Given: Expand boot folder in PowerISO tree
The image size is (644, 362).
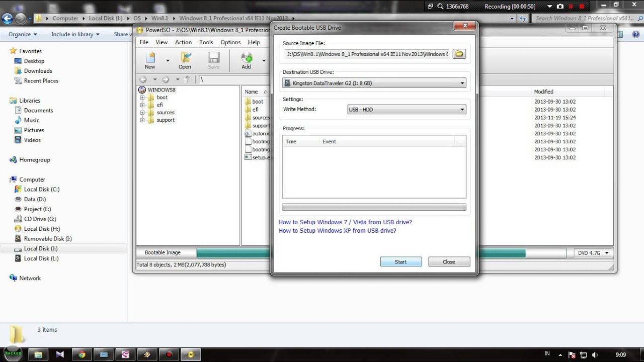Looking at the screenshot, I should [x=143, y=98].
